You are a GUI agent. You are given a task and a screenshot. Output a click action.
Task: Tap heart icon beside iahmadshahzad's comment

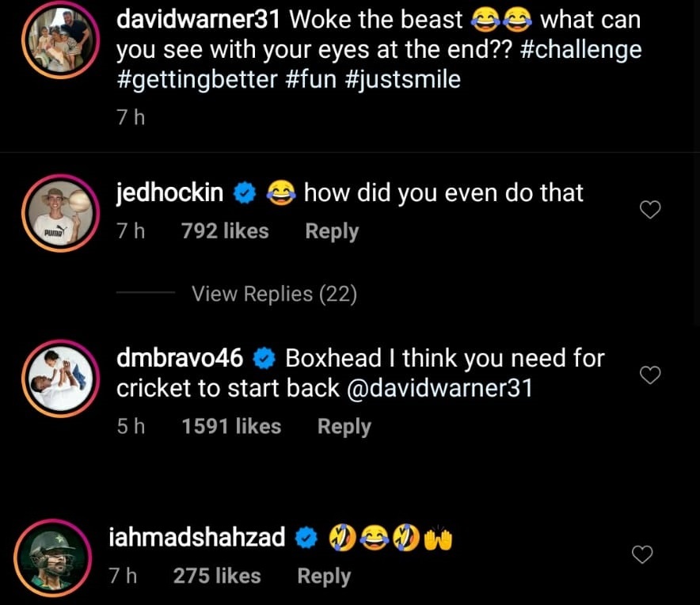pos(642,555)
